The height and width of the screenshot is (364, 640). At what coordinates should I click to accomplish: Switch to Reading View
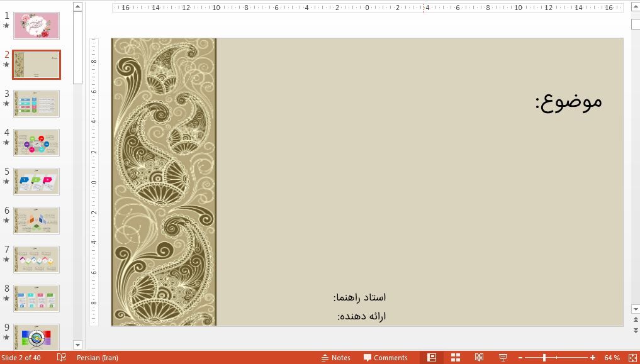tap(479, 357)
